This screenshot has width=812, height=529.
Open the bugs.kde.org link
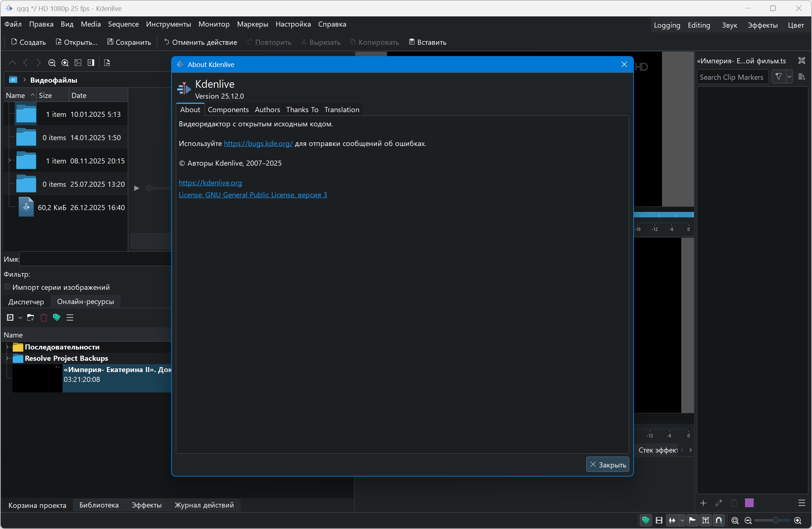coord(258,143)
